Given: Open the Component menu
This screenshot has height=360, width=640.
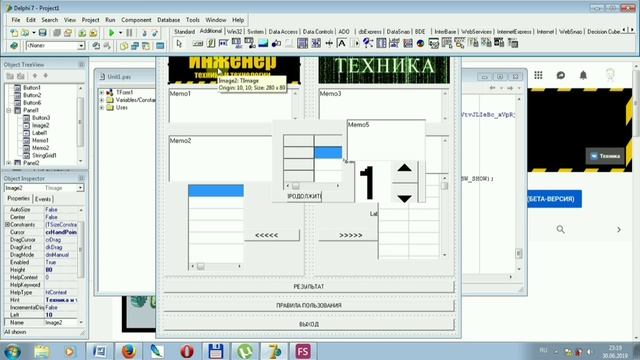Looking at the screenshot, I should (136, 20).
